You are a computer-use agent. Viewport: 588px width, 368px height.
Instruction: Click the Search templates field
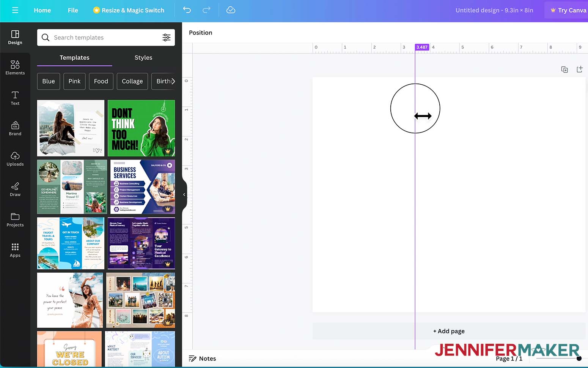point(106,37)
